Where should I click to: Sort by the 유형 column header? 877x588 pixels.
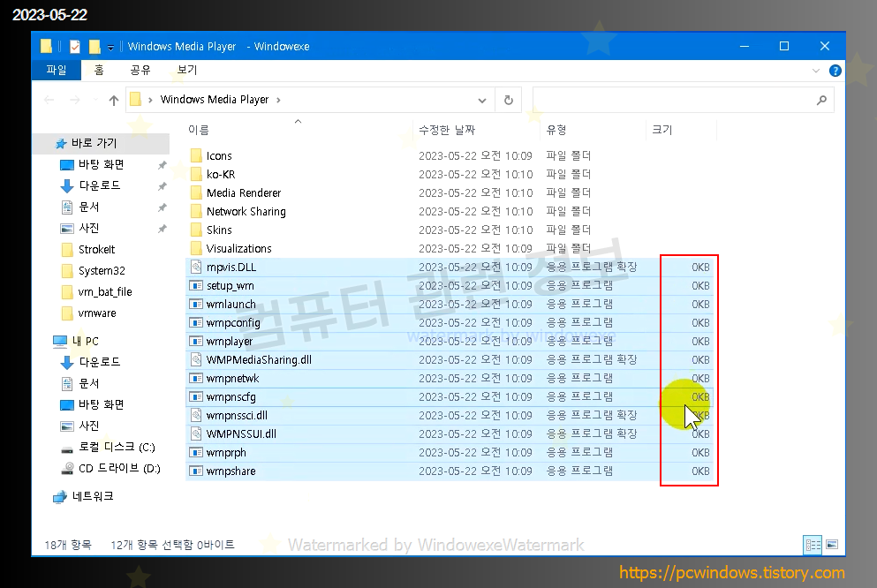pos(556,130)
